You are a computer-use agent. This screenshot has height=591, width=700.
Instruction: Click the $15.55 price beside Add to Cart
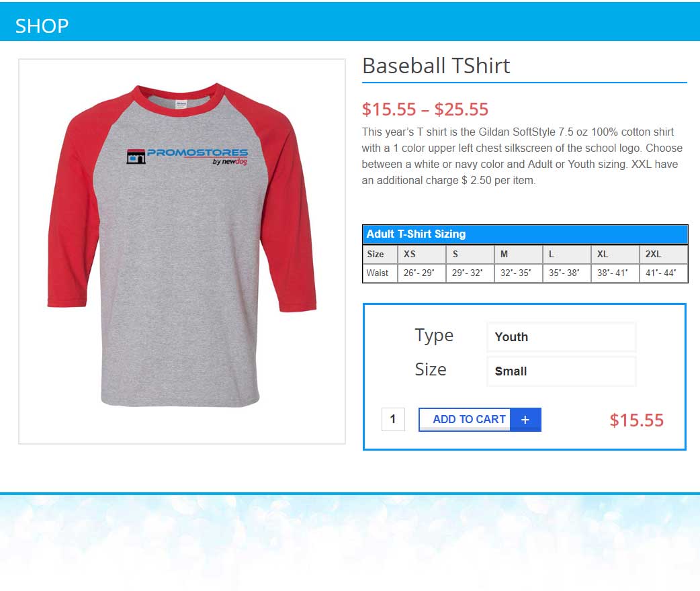point(637,420)
